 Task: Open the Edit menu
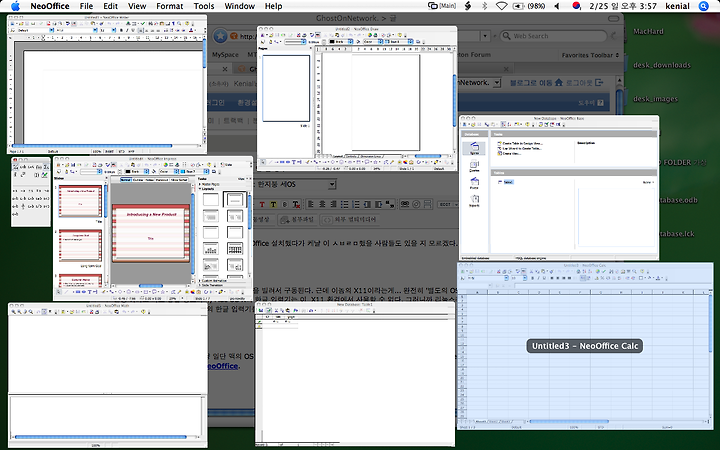coord(110,6)
